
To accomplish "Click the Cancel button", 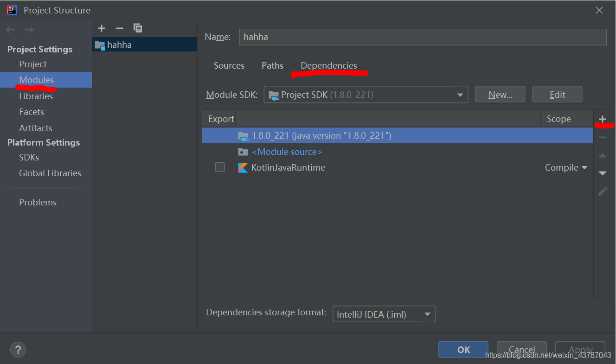I will pos(522,350).
